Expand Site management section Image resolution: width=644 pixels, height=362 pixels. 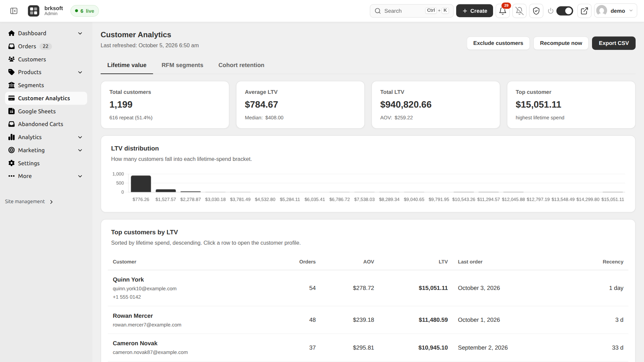click(x=29, y=201)
